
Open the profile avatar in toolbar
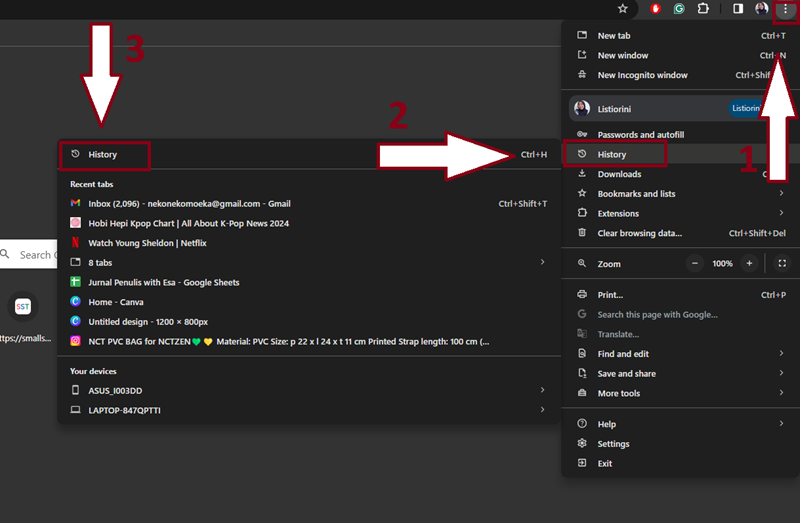pyautogui.click(x=762, y=9)
